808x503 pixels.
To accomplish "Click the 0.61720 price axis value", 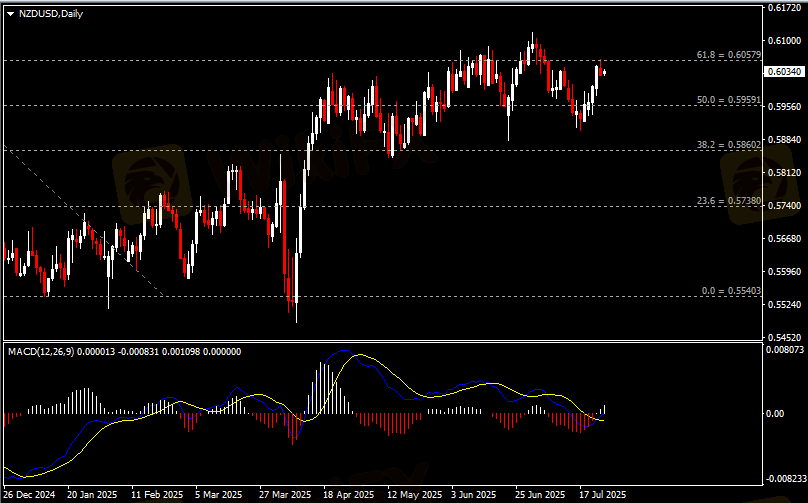I will [x=784, y=8].
